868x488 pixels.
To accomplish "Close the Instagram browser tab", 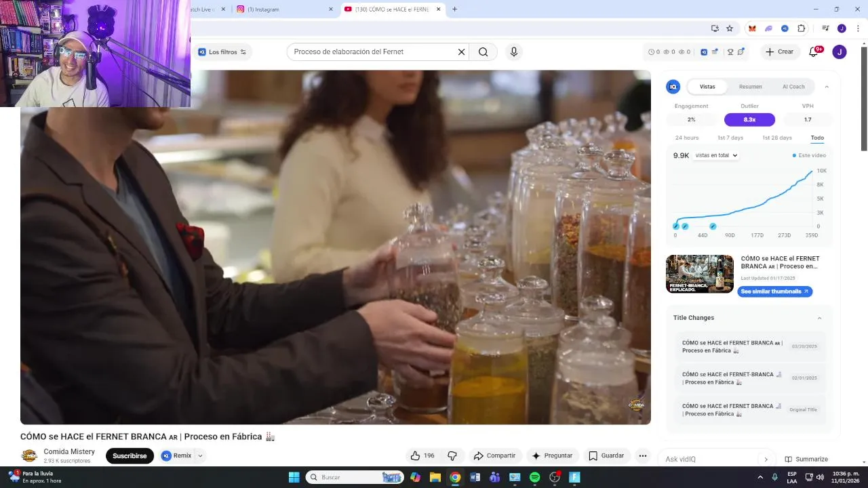I will click(331, 9).
